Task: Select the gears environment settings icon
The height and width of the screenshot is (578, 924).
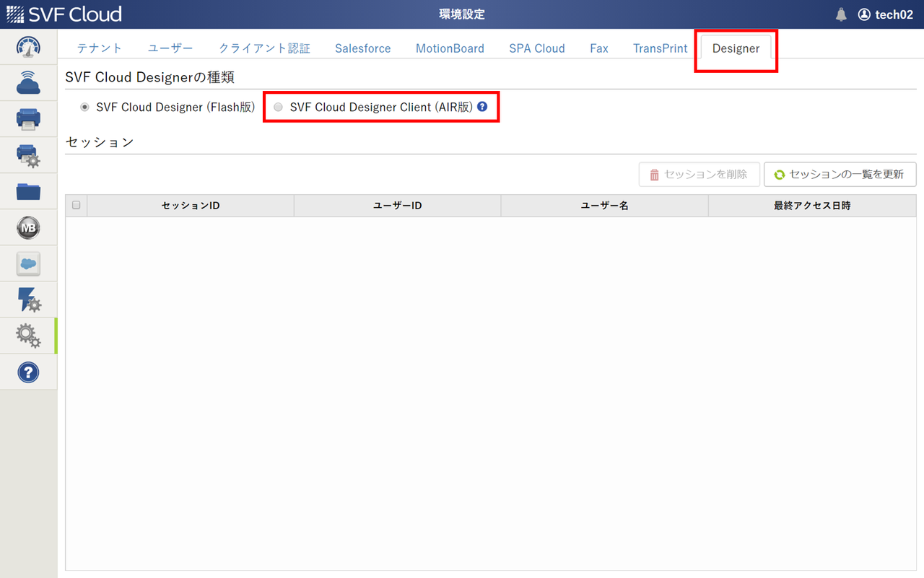Action: pyautogui.click(x=28, y=335)
